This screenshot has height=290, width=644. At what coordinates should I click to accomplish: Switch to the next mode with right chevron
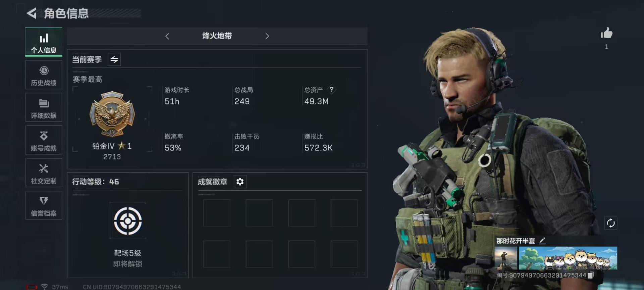click(x=267, y=36)
